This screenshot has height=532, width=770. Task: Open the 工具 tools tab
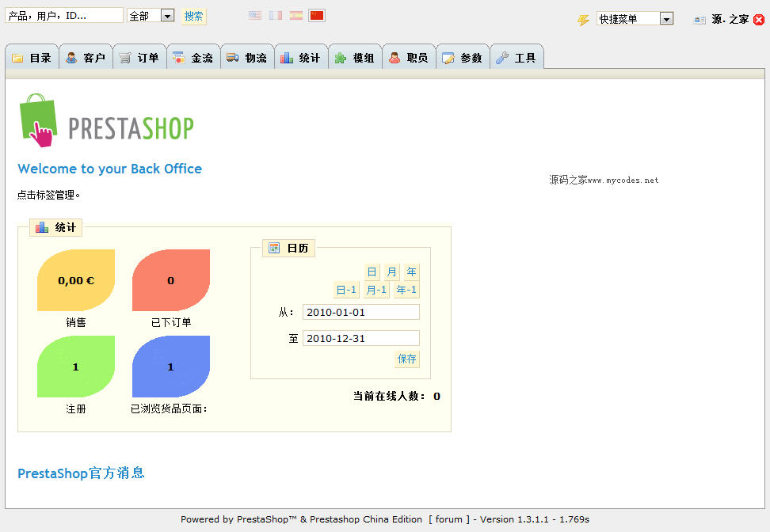point(517,58)
